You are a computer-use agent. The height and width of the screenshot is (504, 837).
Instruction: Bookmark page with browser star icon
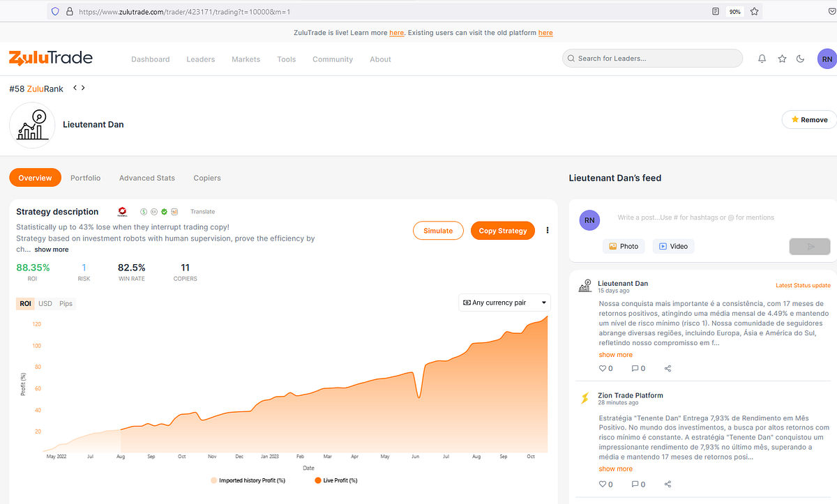pyautogui.click(x=754, y=12)
